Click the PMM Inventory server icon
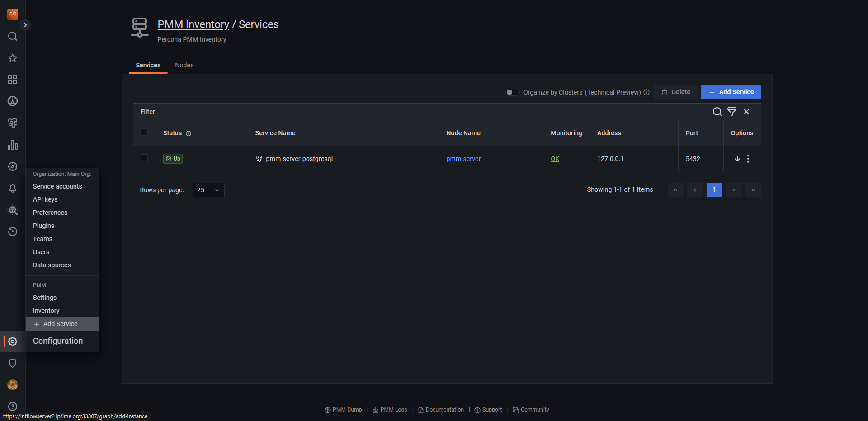The image size is (868, 421). [x=140, y=27]
